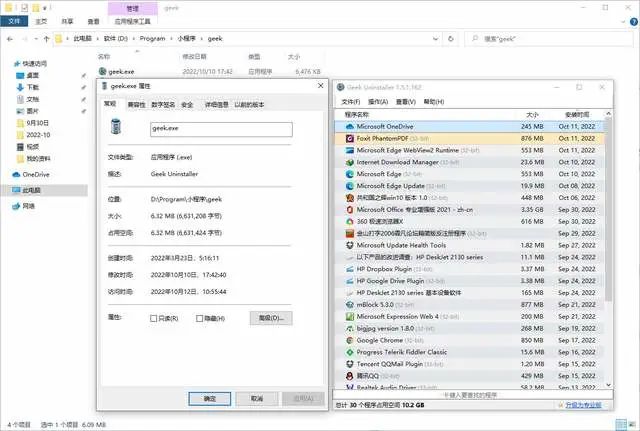Select 网络 in the navigation pane
Viewport: 640px width, 431px height.
pos(29,206)
